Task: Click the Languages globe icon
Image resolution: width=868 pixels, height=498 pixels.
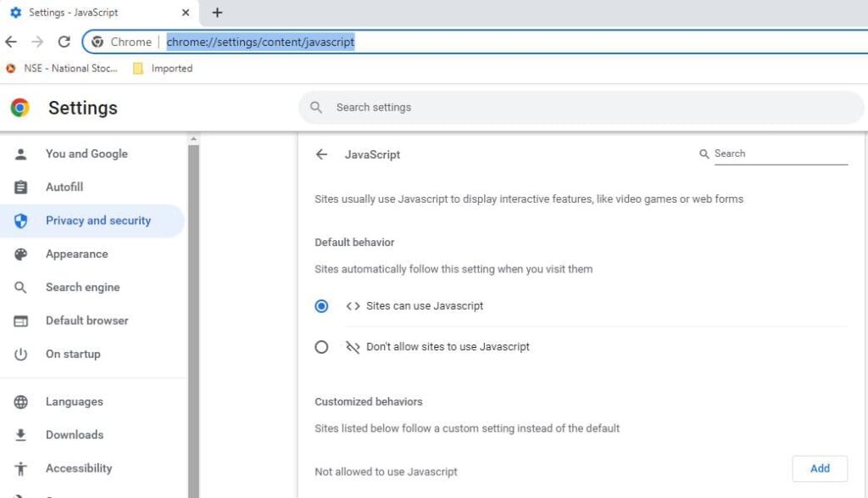Action: 22,401
